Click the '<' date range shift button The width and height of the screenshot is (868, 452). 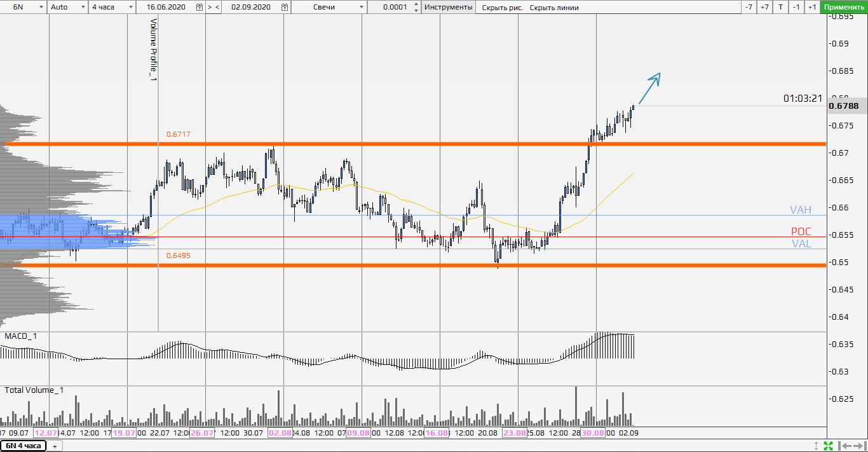pos(217,7)
